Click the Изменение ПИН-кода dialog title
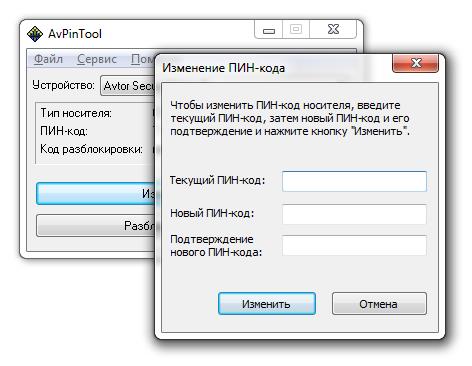Viewport: 472px width, 366px height. coord(223,68)
